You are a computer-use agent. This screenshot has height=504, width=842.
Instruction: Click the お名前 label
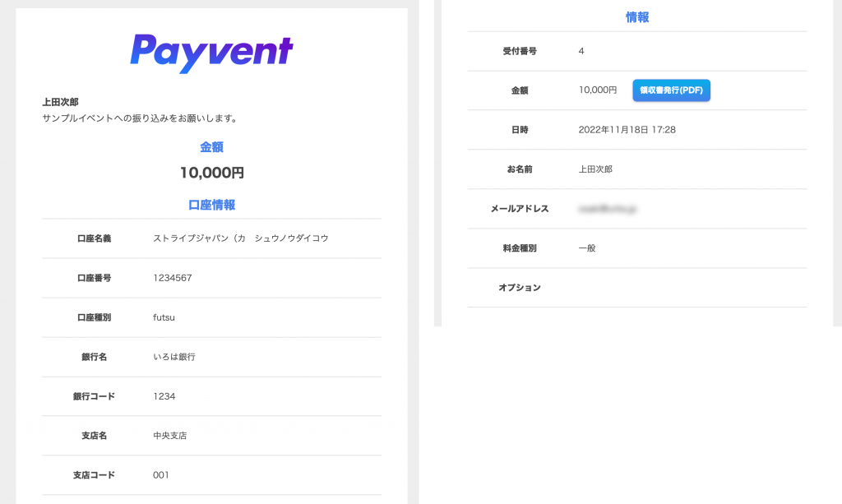(x=520, y=169)
